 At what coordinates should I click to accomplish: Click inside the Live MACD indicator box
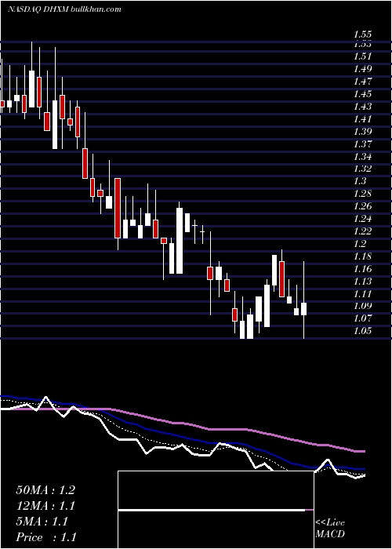(216, 510)
